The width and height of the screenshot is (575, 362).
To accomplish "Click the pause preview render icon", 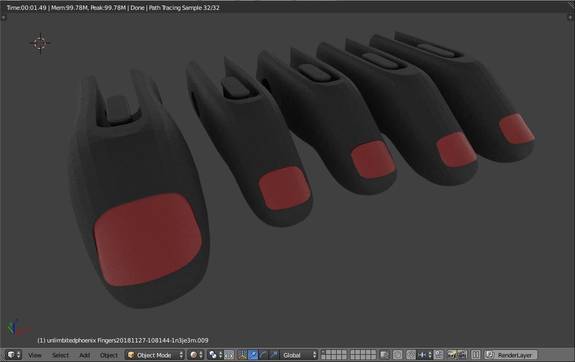I will 476,355.
